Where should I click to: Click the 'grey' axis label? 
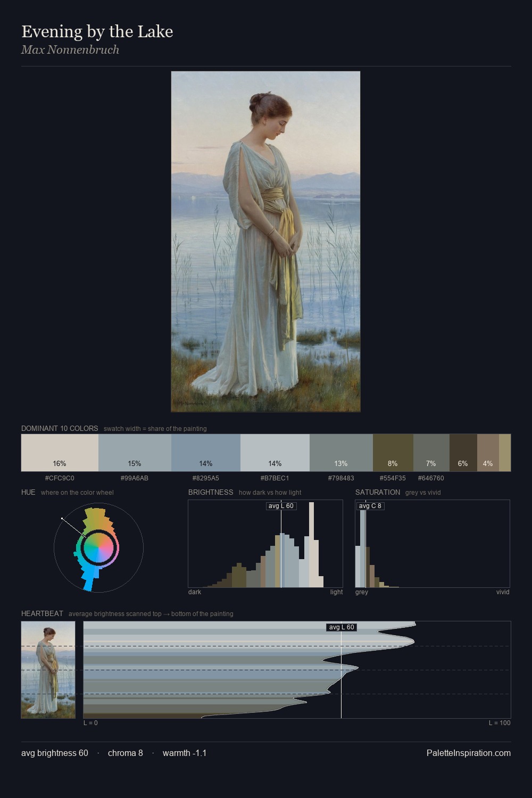tap(362, 592)
